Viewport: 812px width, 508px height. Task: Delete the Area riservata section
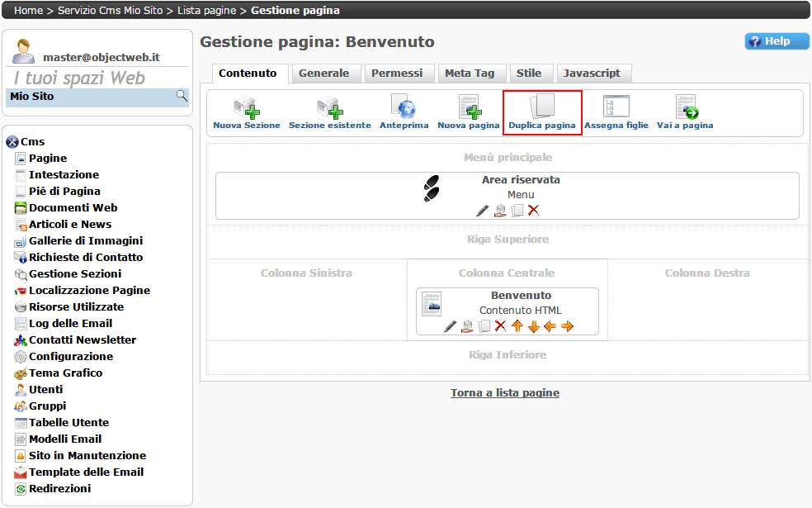point(533,211)
